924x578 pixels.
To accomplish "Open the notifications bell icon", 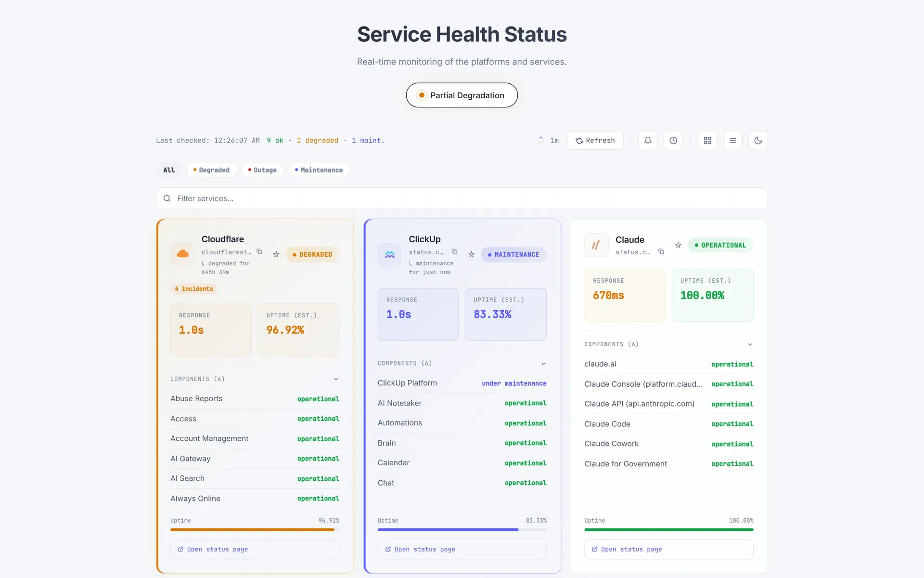I will click(648, 141).
